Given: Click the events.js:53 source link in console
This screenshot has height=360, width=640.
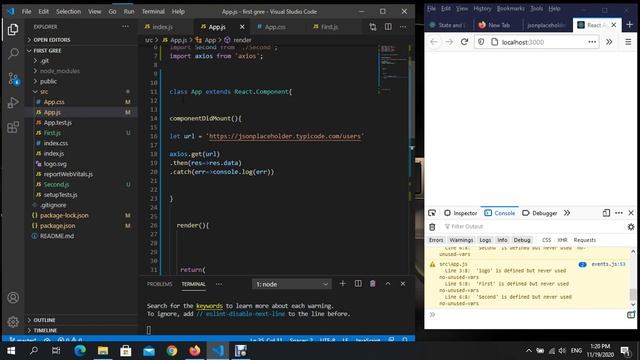Looking at the screenshot, I should pos(608,264).
